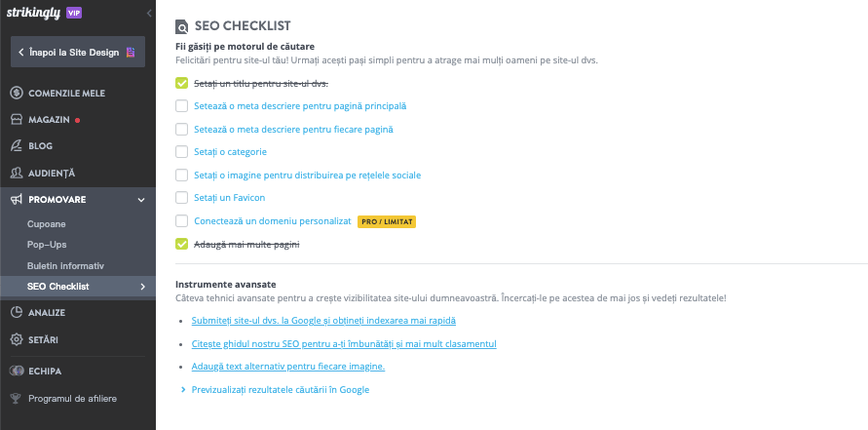Viewport: 868px width, 430px height.
Task: Tick the 'Setați o categorie' checkbox
Action: click(x=181, y=151)
